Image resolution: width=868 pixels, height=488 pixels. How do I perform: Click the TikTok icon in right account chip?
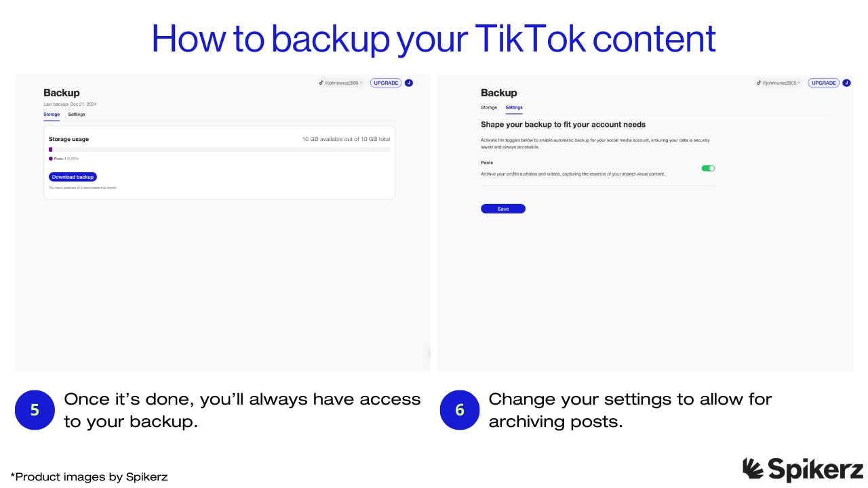(759, 83)
